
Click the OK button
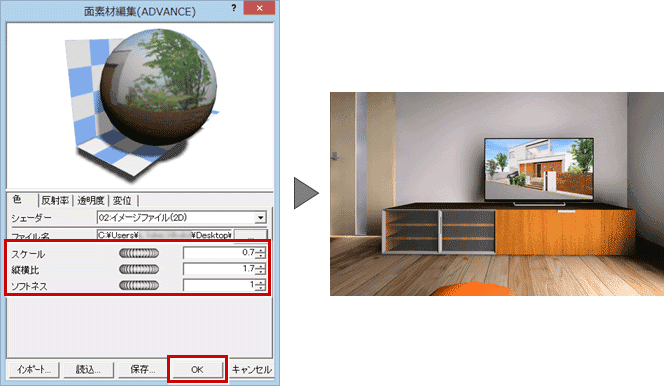(x=197, y=369)
